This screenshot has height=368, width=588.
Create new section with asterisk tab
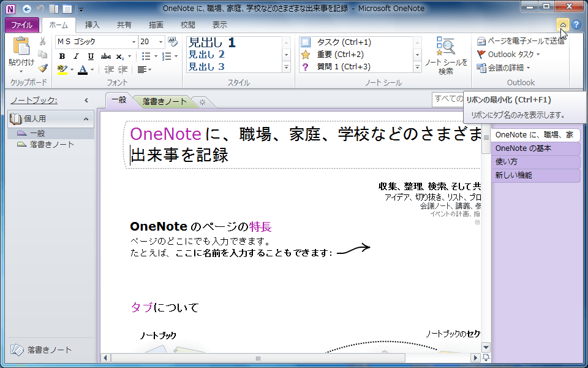[x=203, y=102]
